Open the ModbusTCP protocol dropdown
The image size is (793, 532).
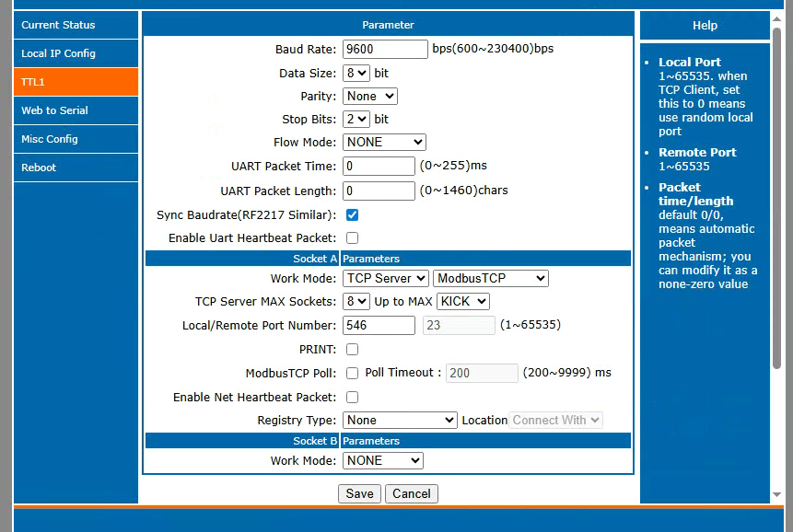(490, 278)
